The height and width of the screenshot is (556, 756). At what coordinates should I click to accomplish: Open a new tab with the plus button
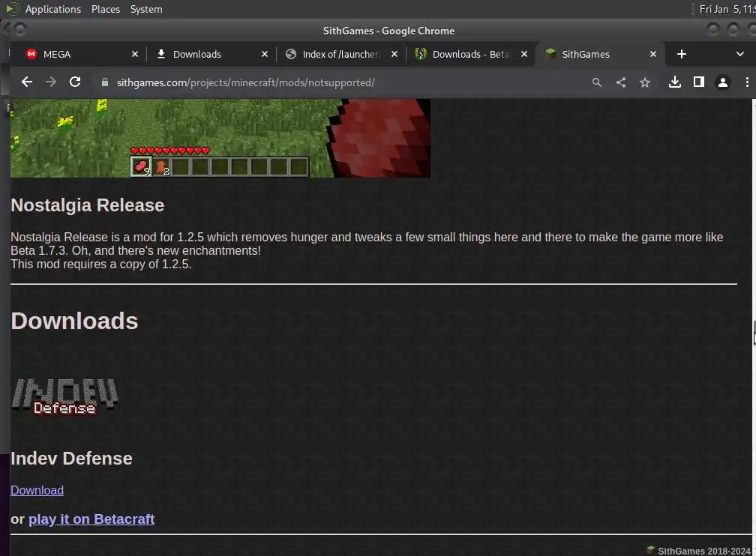681,55
